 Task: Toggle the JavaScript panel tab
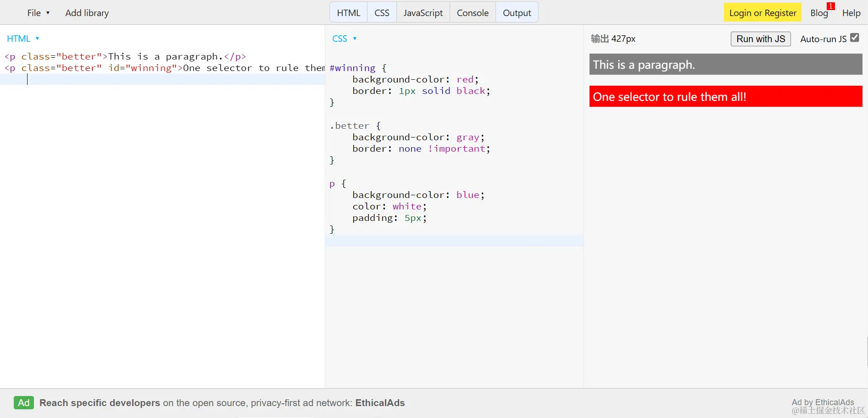(x=423, y=13)
